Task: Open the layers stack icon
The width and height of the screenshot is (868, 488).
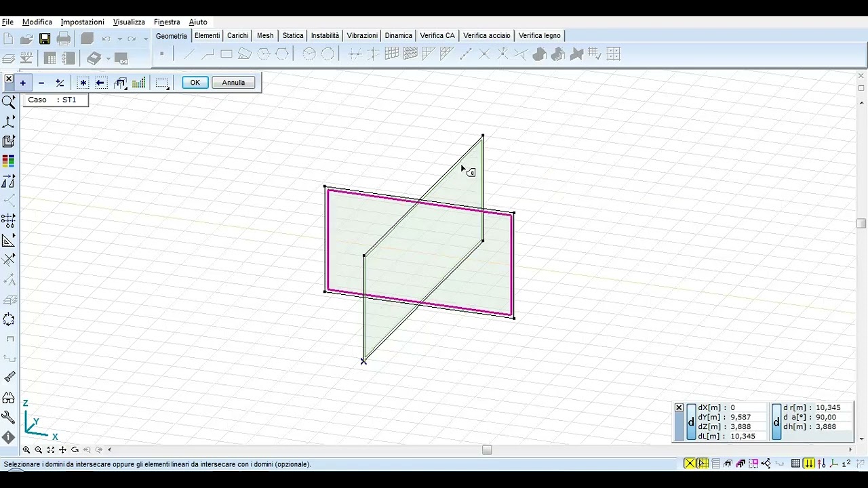Action: [x=8, y=58]
